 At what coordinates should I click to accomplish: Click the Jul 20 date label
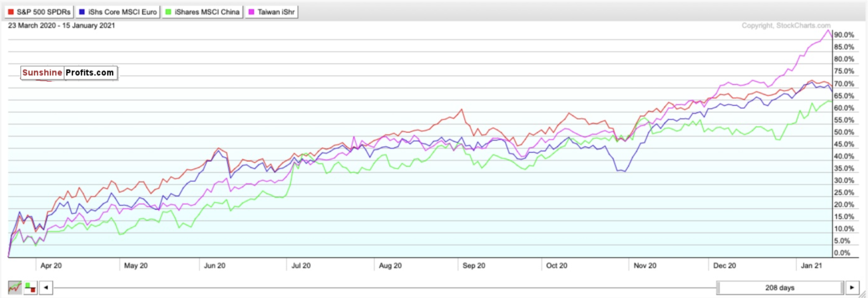(301, 265)
